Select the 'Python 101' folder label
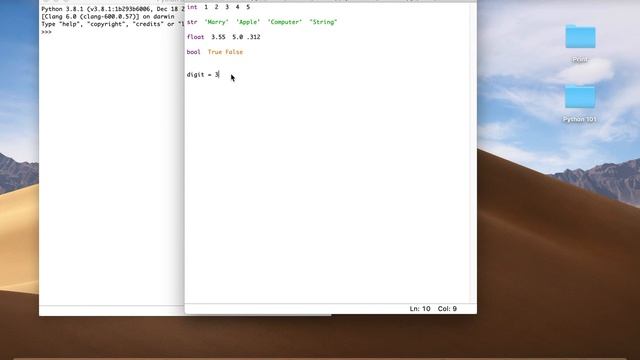The width and height of the screenshot is (640, 360). coord(580,119)
